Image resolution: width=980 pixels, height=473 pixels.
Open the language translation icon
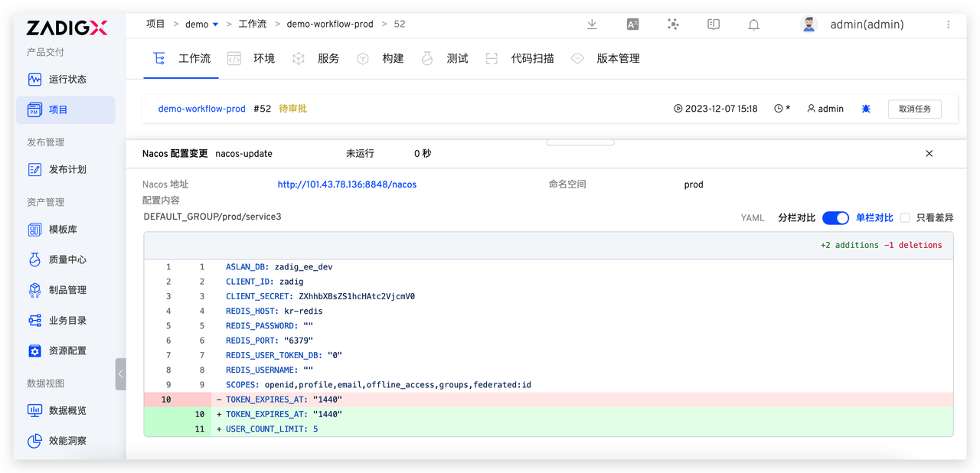pyautogui.click(x=632, y=24)
